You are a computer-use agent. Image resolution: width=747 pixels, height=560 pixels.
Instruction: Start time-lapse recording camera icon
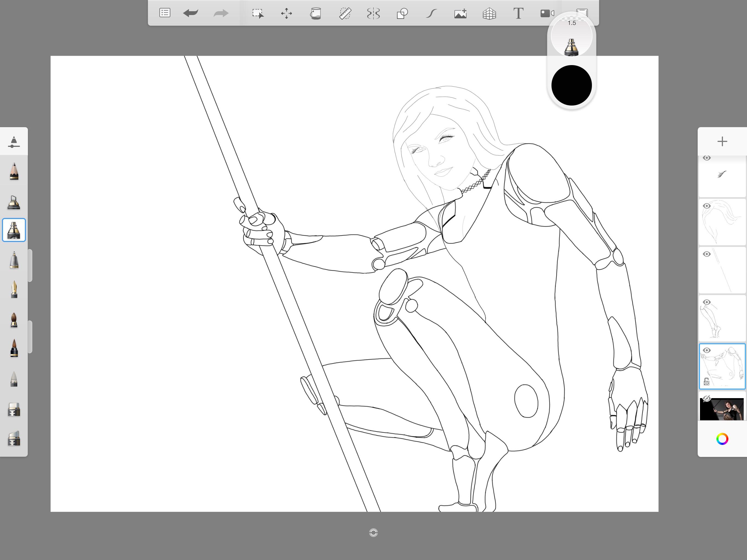[x=547, y=13]
